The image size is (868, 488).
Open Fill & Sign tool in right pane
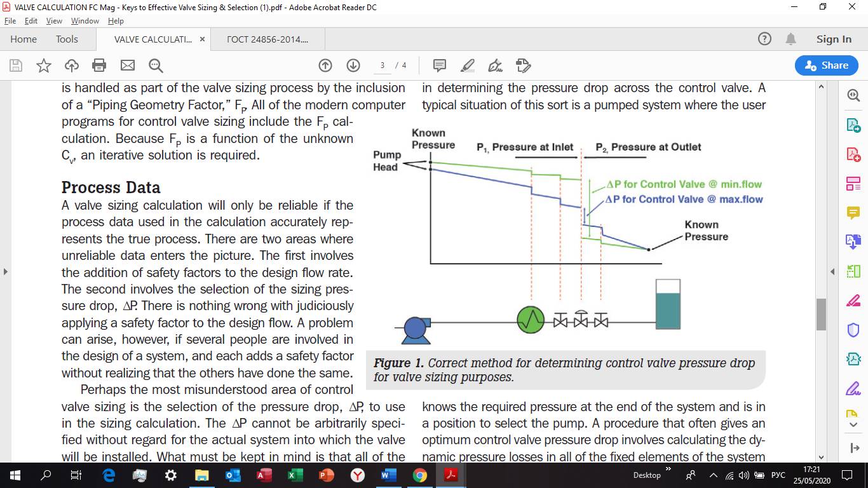pos(853,388)
